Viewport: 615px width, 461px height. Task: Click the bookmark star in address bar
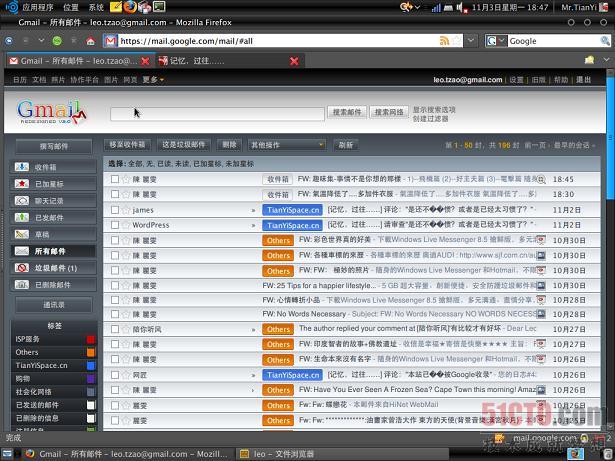(x=457, y=41)
